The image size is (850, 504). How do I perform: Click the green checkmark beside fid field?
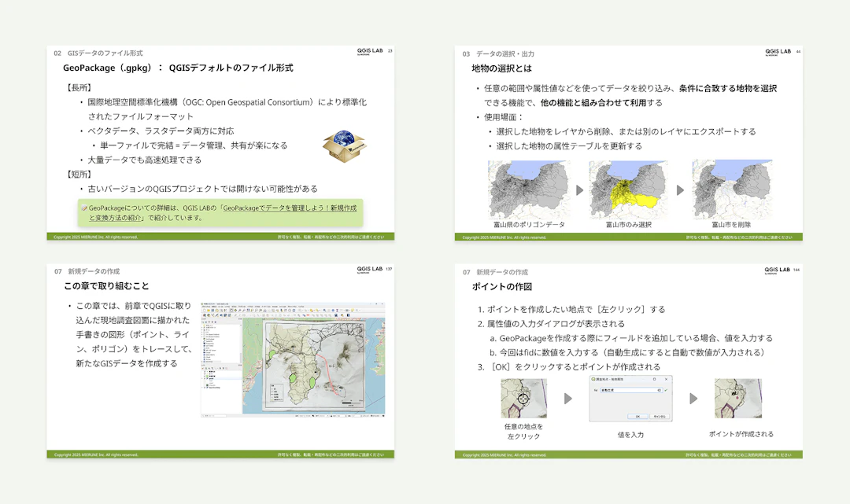click(666, 390)
